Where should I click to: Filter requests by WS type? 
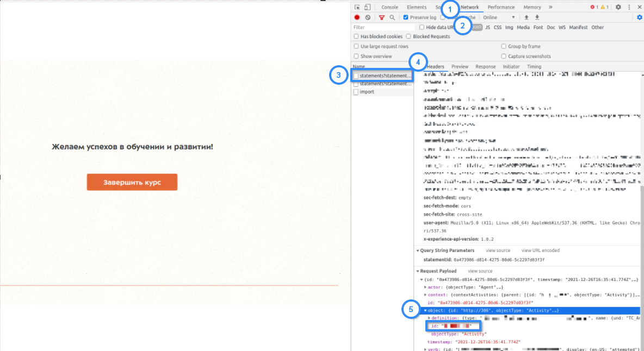click(x=562, y=27)
